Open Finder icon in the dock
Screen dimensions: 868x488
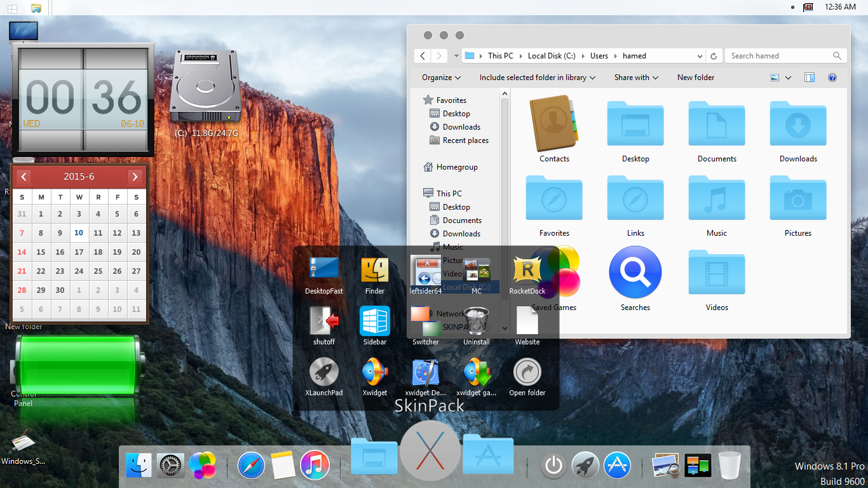click(x=139, y=466)
